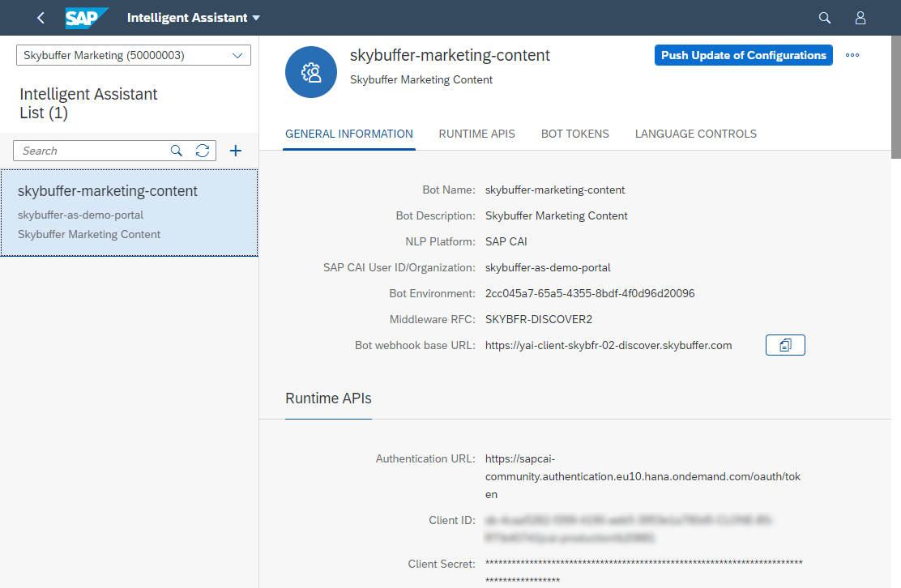Run search with the magnifier in list search
The image size is (901, 588).
click(x=177, y=151)
